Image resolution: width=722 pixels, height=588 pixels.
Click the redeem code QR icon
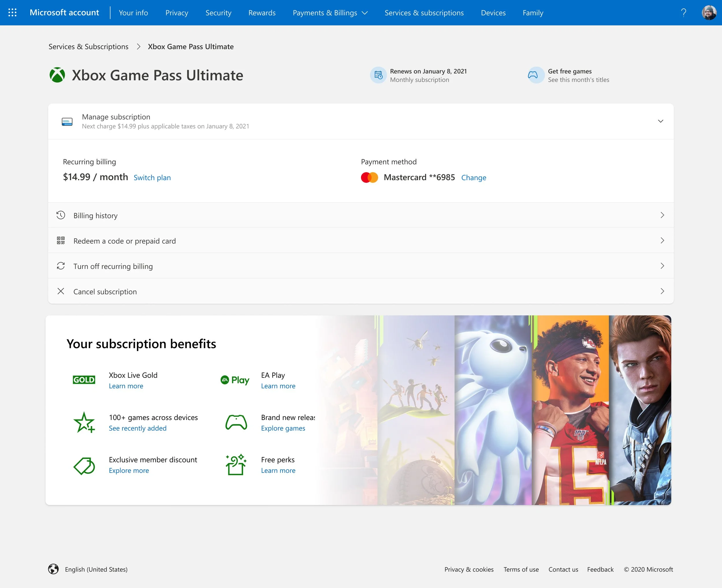pos(61,240)
